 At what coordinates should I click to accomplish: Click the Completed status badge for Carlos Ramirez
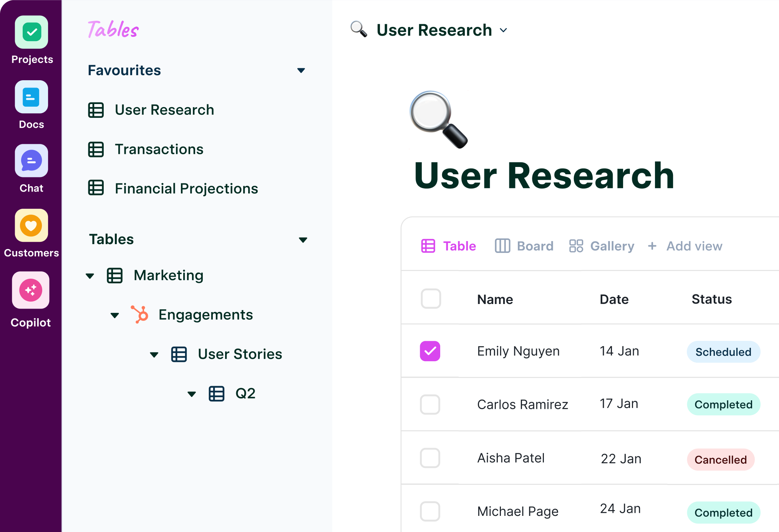click(723, 405)
